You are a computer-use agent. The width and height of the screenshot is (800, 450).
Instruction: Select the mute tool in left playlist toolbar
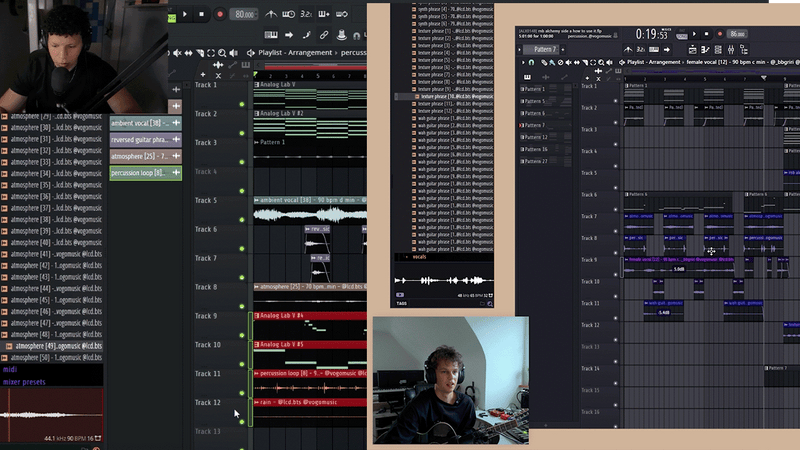click(x=177, y=53)
